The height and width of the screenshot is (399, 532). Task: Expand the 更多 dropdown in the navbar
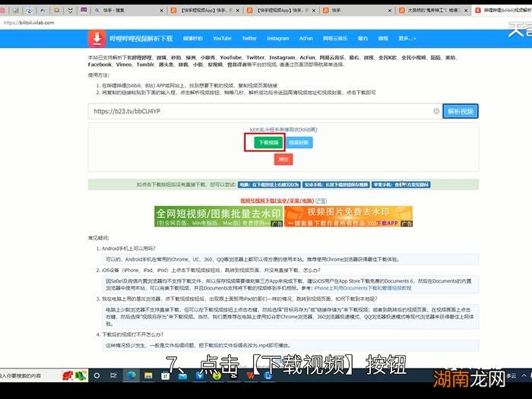pos(407,39)
